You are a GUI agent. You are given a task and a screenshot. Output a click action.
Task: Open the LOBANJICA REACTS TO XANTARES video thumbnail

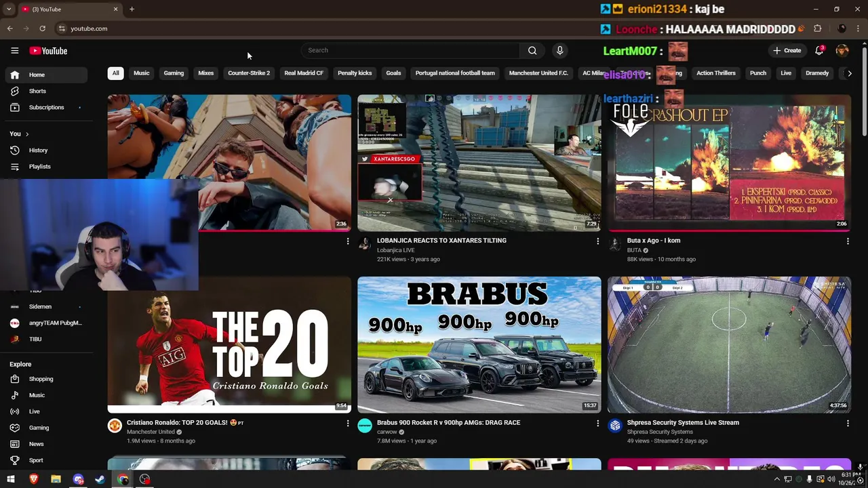[479, 163]
